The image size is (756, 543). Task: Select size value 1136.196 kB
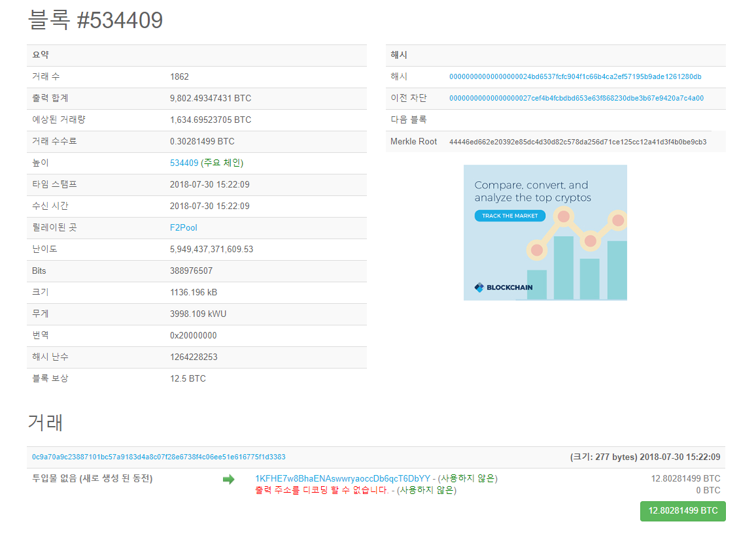point(194,293)
